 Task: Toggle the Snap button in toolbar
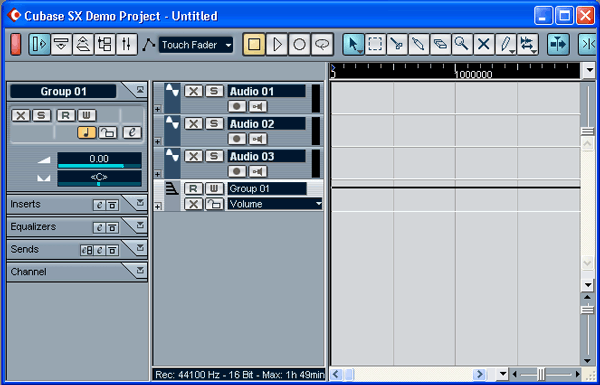[x=587, y=44]
